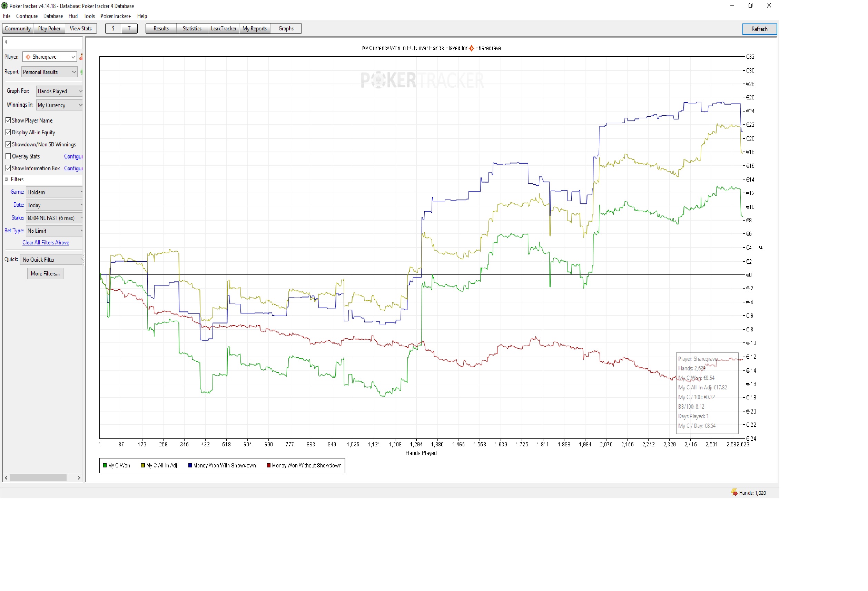Switch to the View Stats tab
The height and width of the screenshot is (591, 868).
81,28
